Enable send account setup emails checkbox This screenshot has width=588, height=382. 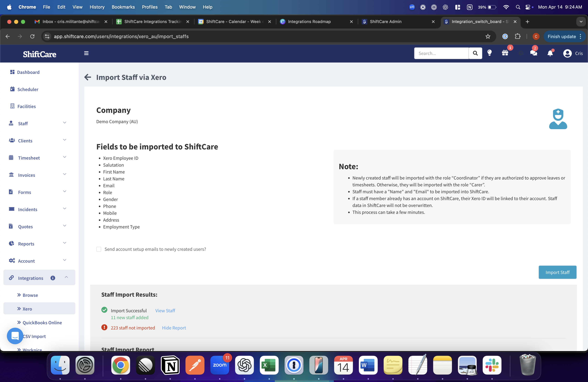coord(99,249)
